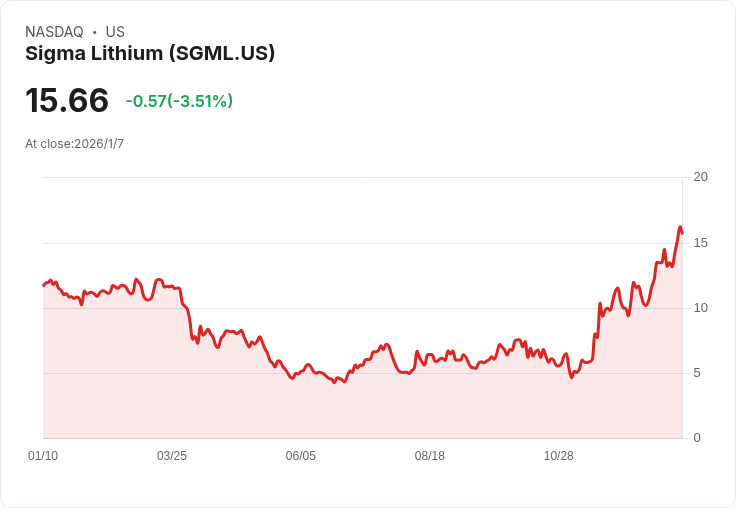The width and height of the screenshot is (736, 508).
Task: Click the Sigma Lithium (SGML.US) title
Action: click(150, 54)
